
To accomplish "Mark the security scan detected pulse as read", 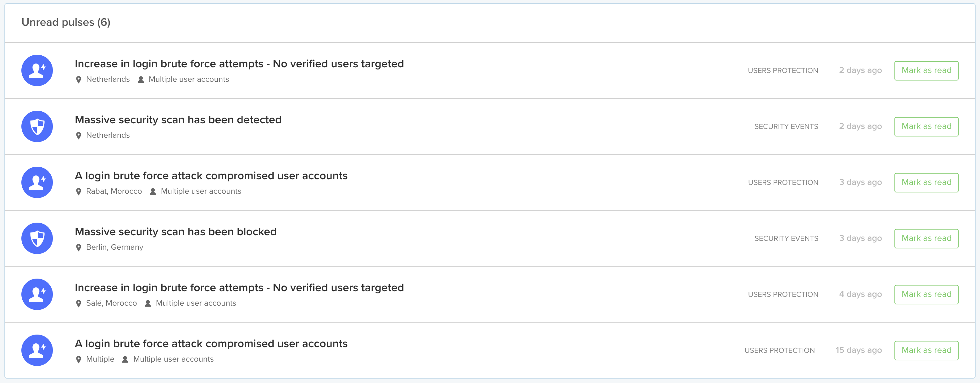I will coord(926,126).
